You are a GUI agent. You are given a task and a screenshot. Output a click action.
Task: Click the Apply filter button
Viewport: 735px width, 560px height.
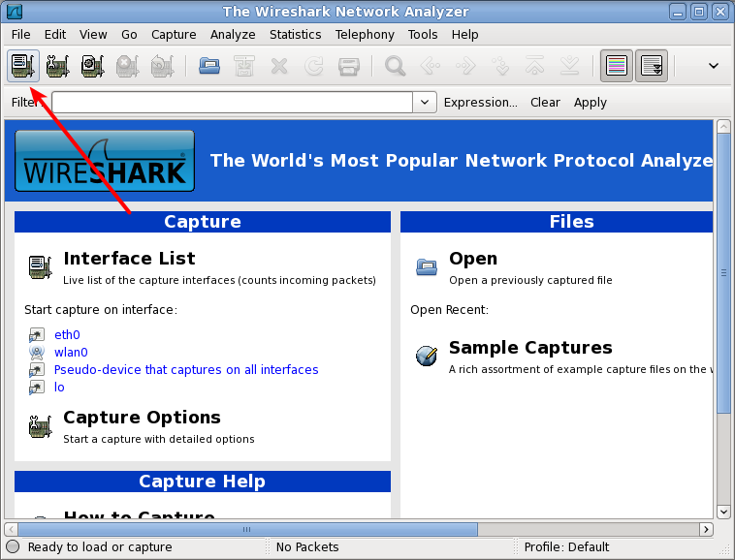point(591,102)
